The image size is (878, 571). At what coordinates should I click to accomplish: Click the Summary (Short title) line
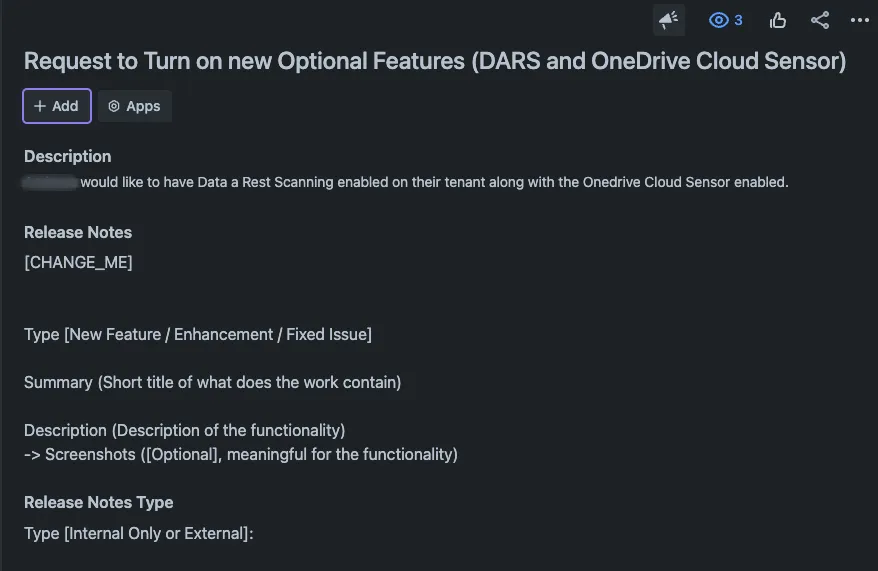point(213,382)
